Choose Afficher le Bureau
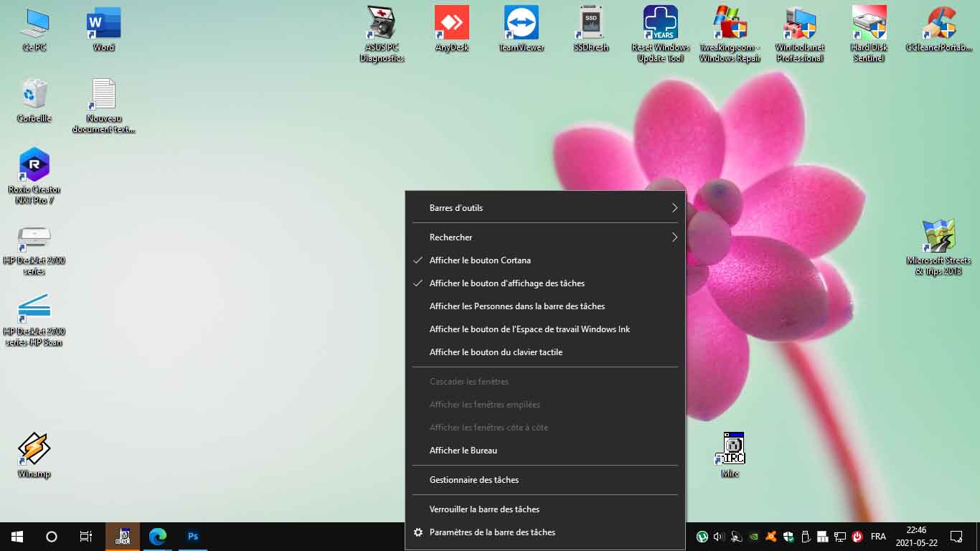The image size is (980, 551). tap(545, 451)
